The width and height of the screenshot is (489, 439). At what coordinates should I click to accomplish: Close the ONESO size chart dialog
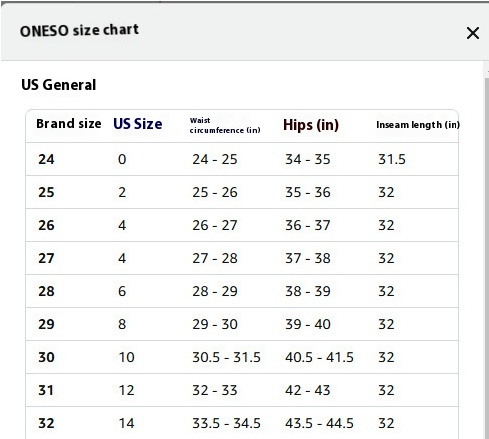tap(473, 33)
